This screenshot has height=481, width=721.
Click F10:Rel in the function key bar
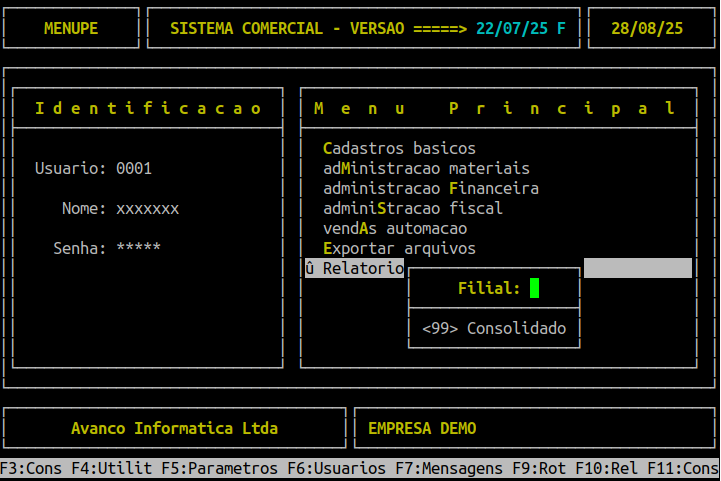point(607,469)
